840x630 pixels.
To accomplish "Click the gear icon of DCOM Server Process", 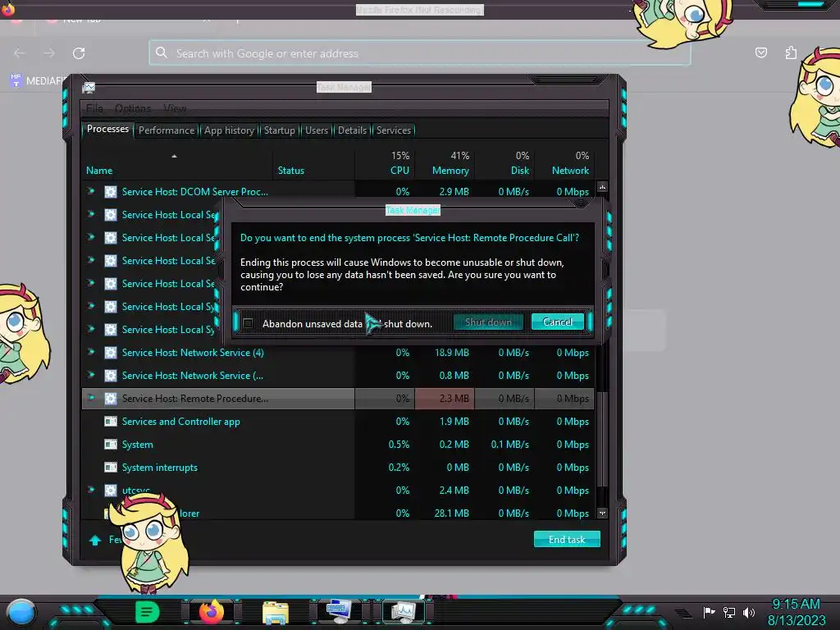I will click(x=111, y=192).
